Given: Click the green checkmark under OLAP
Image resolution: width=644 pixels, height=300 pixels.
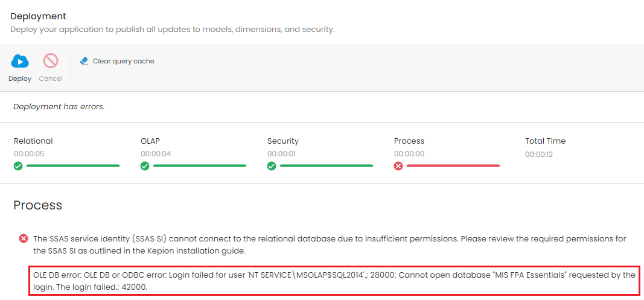Looking at the screenshot, I should coord(145,166).
